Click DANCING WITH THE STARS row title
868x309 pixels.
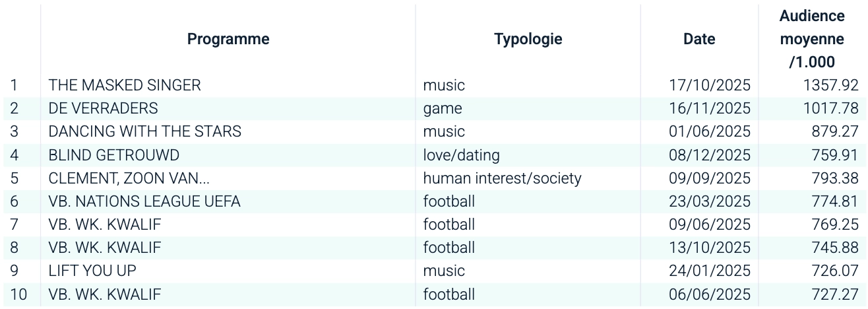(144, 131)
